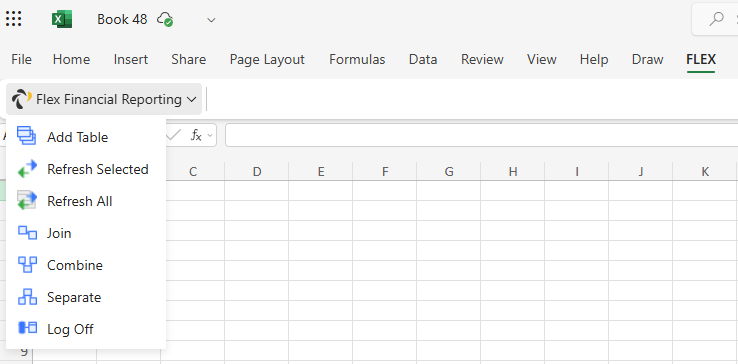The image size is (738, 364).
Task: Switch to the Home tab
Action: [x=72, y=59]
